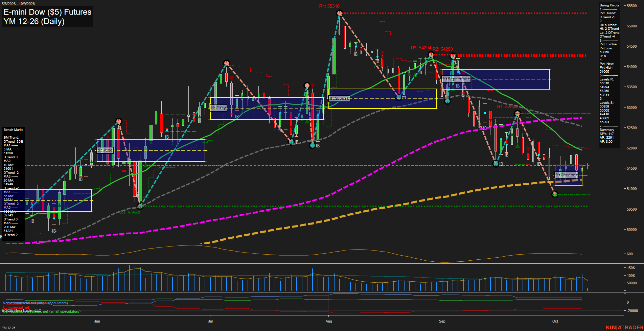Click the 55000 price axis label
Viewport: 644px width, 331px height.
[x=632, y=26]
